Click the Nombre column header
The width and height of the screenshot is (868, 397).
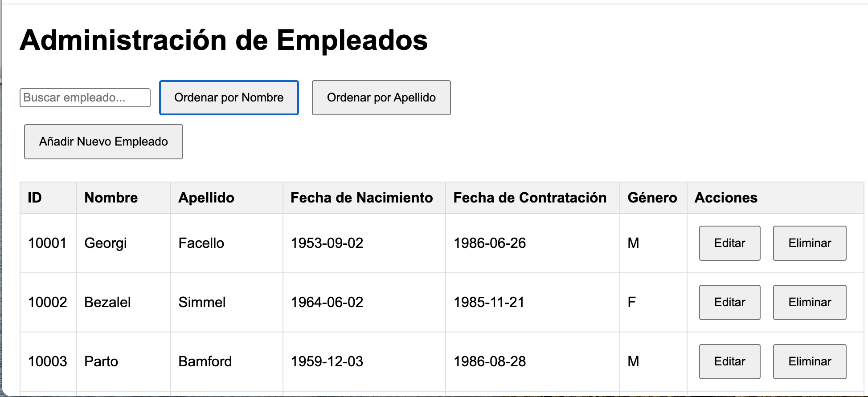click(x=111, y=198)
